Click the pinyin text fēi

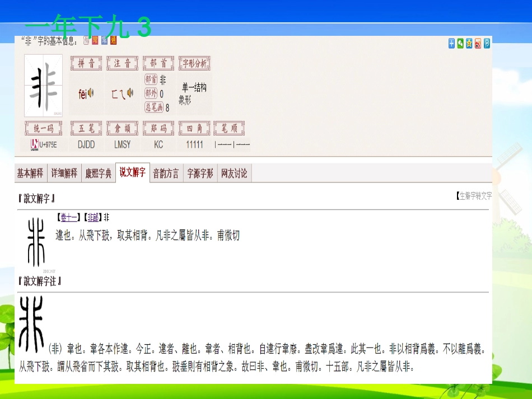pyautogui.click(x=83, y=93)
